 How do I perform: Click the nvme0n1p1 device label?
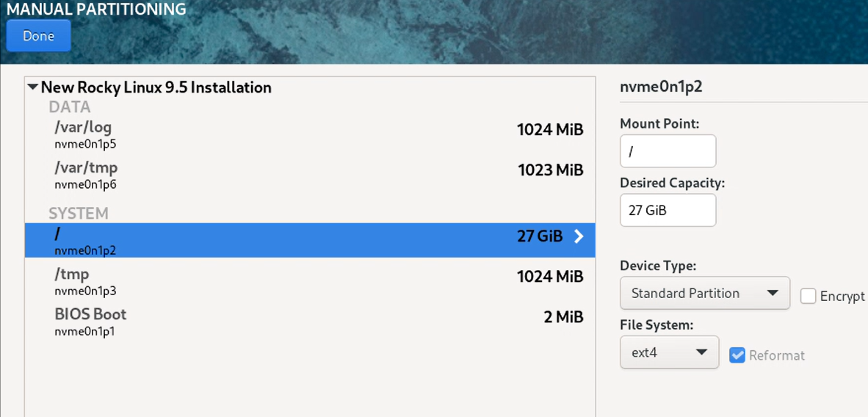85,332
